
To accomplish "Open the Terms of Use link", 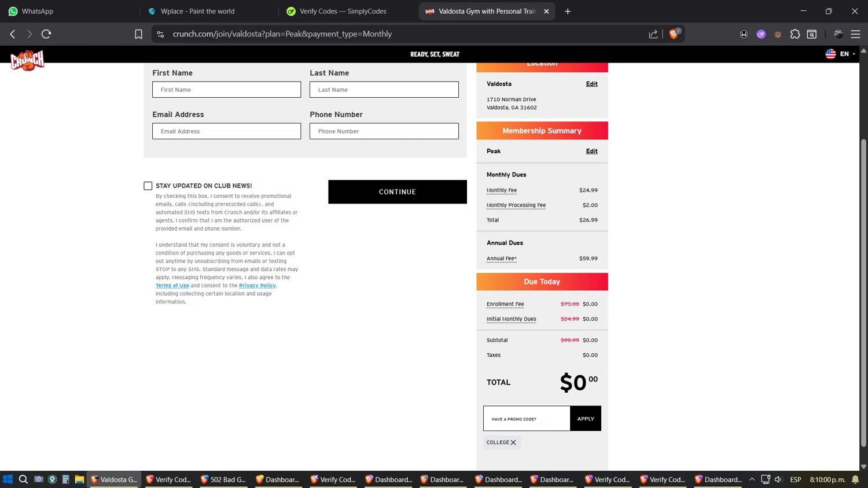I will click(x=172, y=286).
